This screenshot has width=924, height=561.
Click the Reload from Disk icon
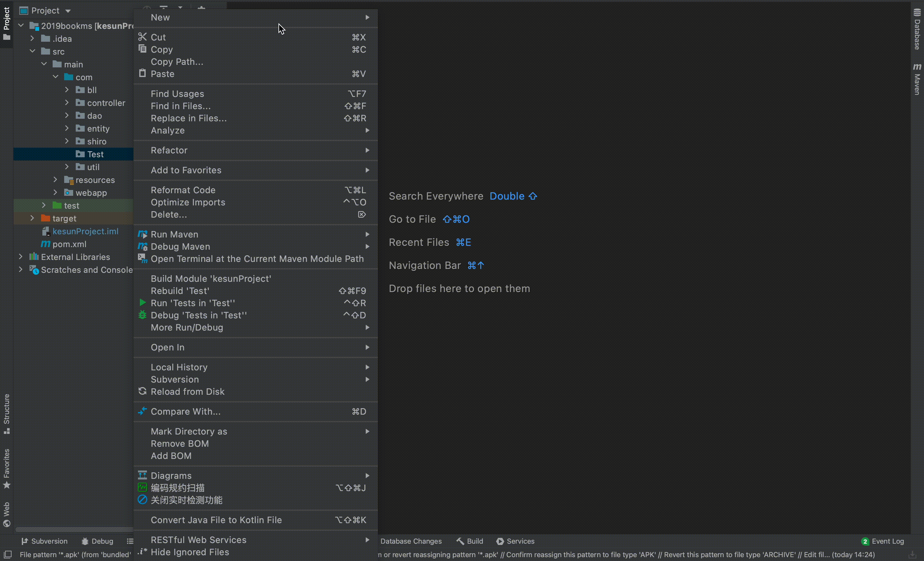click(x=142, y=391)
